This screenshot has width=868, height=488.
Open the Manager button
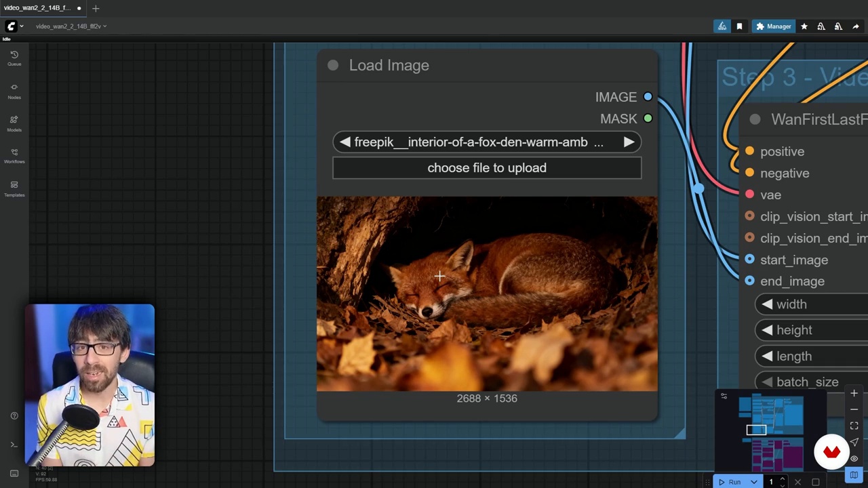click(x=773, y=26)
